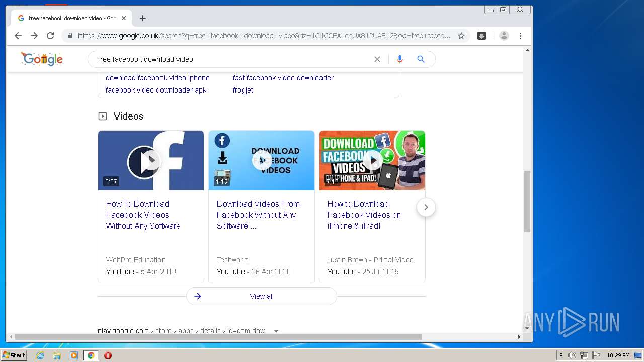Click the 'WebPro Education' channel name
The image size is (644, 362).
[x=136, y=260]
